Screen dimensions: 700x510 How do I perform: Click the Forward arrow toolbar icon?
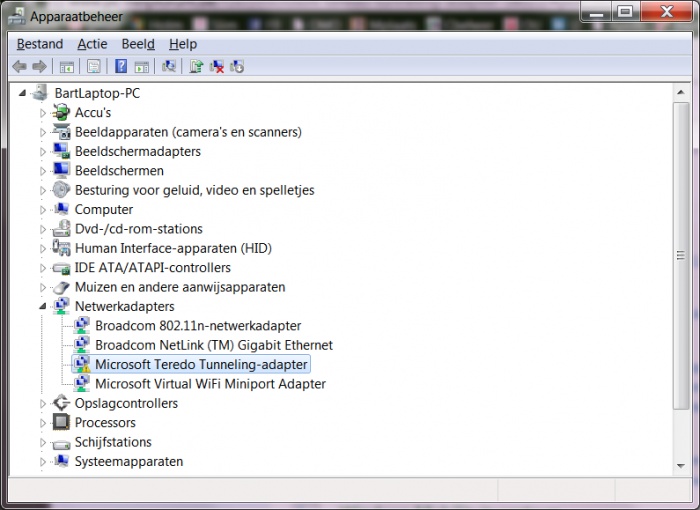(x=39, y=67)
